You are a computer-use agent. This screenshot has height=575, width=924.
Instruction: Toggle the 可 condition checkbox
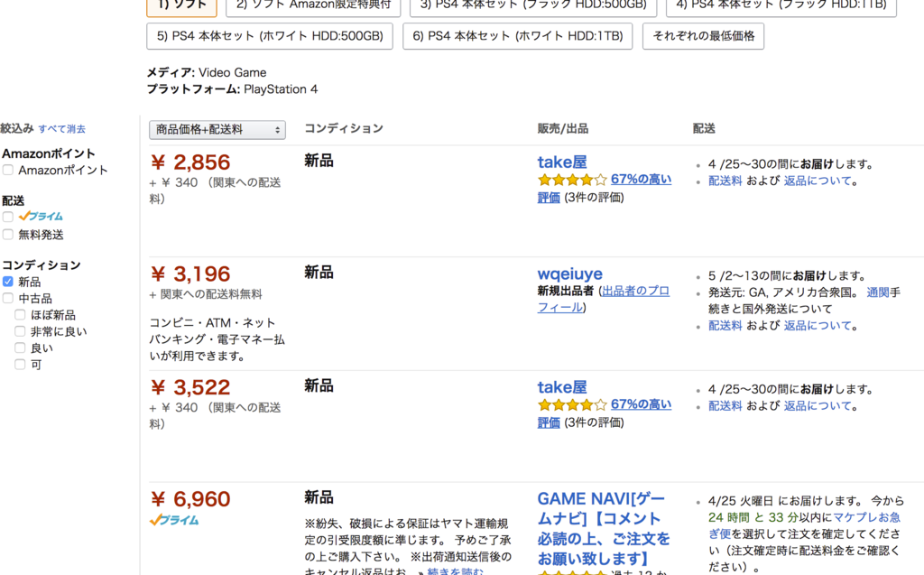tap(20, 365)
